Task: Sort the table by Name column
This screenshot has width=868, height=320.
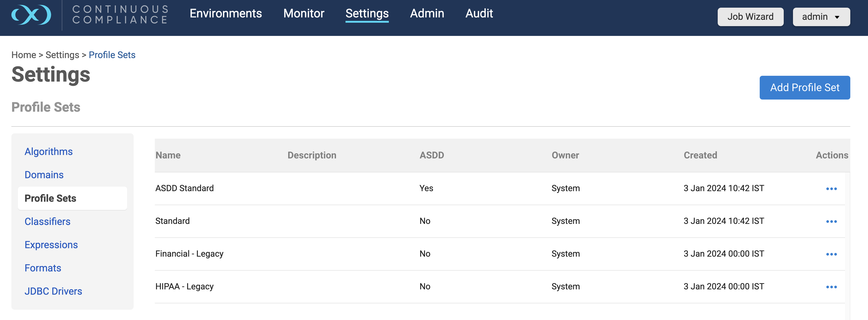Action: pyautogui.click(x=168, y=155)
